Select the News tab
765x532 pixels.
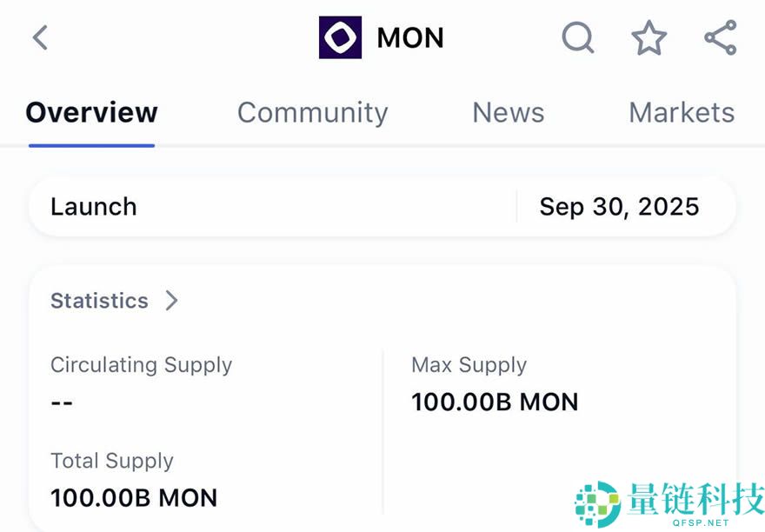508,112
